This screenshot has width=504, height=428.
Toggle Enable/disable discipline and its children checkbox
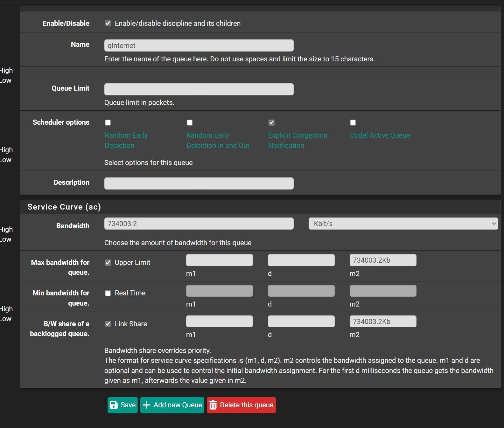point(108,23)
